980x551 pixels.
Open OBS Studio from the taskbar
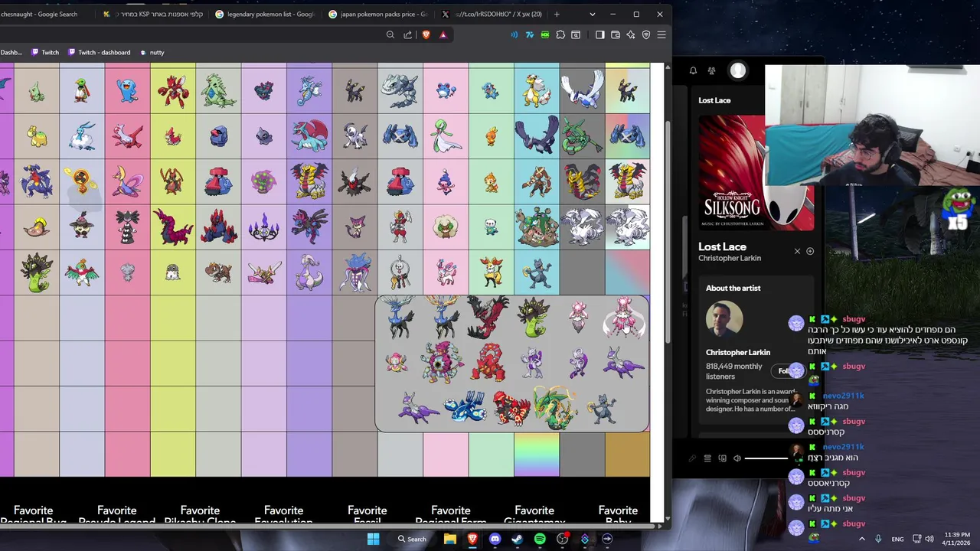click(562, 539)
